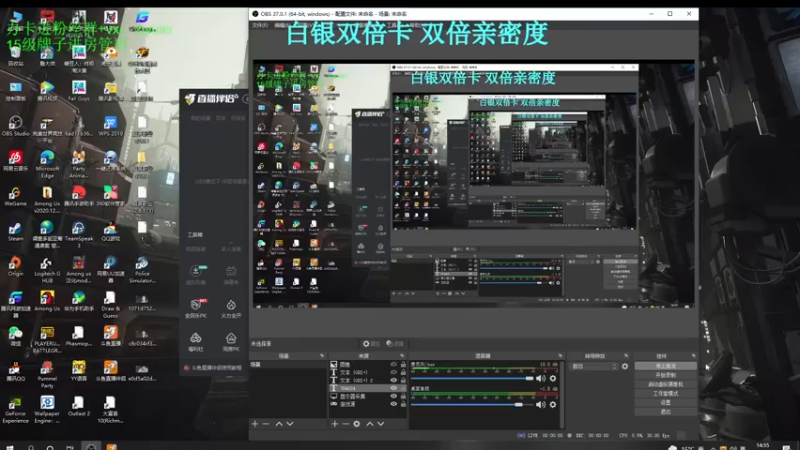Screen dimensions: 800x450
Task: Toggle visibility of the gamepad game source
Action: (393, 404)
